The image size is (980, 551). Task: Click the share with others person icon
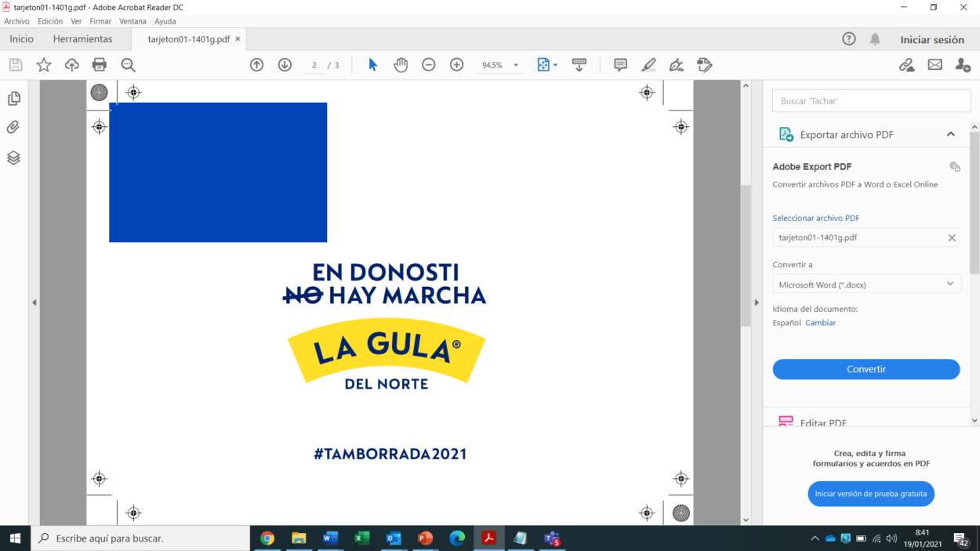point(963,65)
